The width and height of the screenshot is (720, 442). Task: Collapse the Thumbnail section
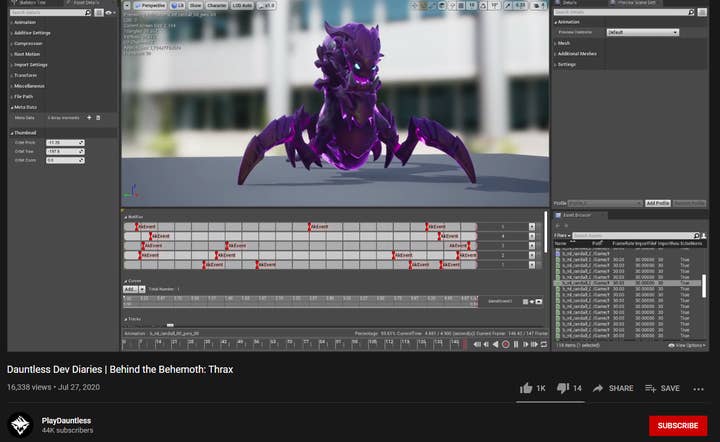pos(23,133)
